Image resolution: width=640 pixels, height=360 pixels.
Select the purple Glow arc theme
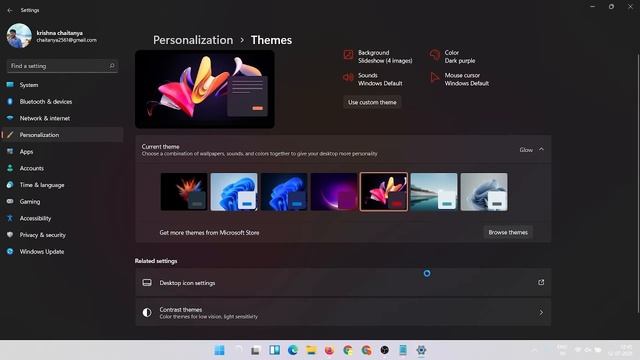coord(334,192)
